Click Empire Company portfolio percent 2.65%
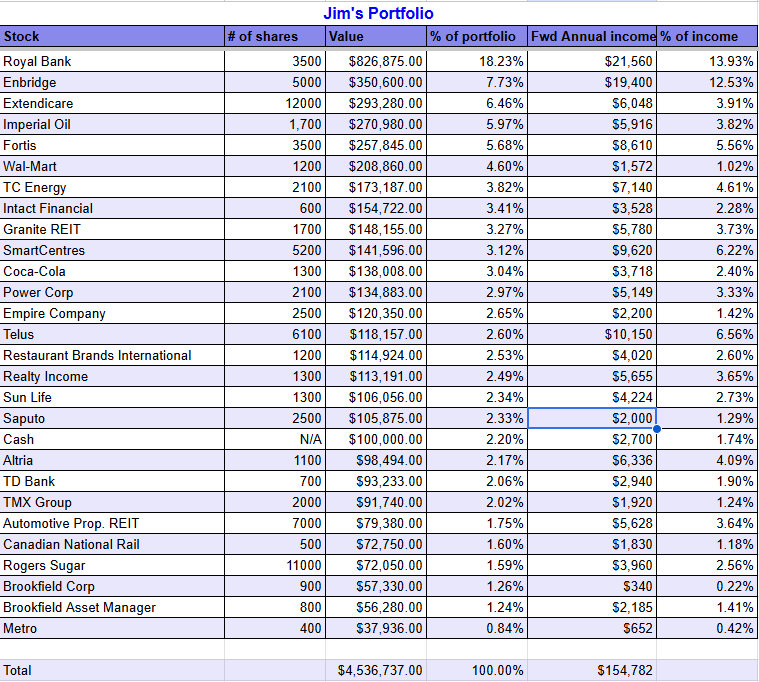This screenshot has height=682, width=759. coord(477,313)
